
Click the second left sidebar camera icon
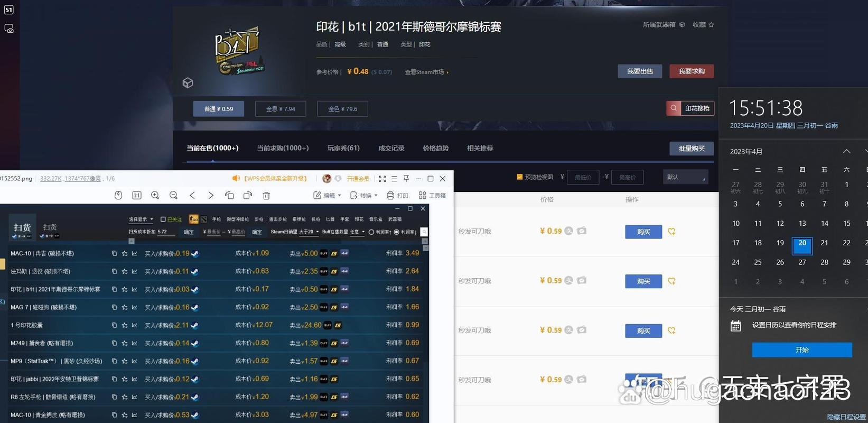(x=9, y=29)
